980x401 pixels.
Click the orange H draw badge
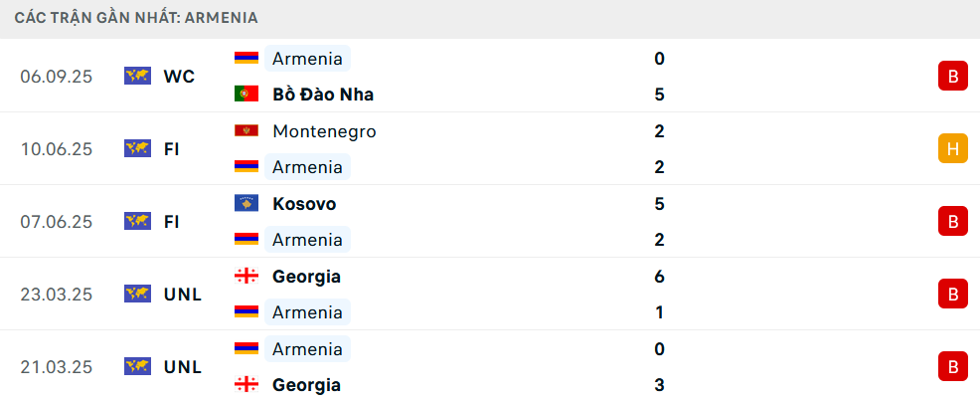coord(952,149)
